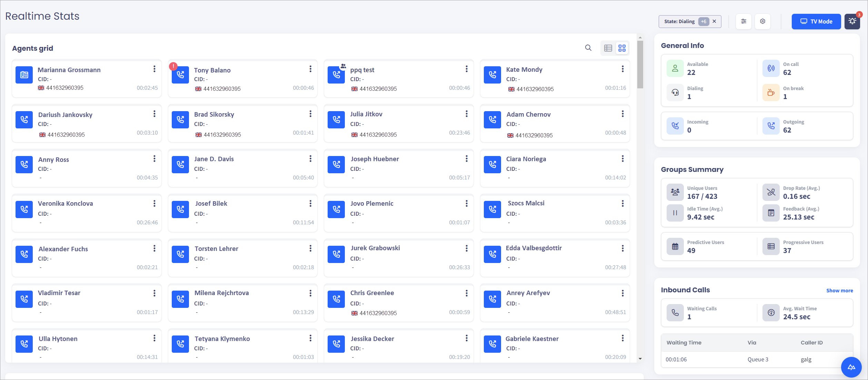Open alerts bell with 3 notifications
The image size is (868, 380).
(x=852, y=21)
